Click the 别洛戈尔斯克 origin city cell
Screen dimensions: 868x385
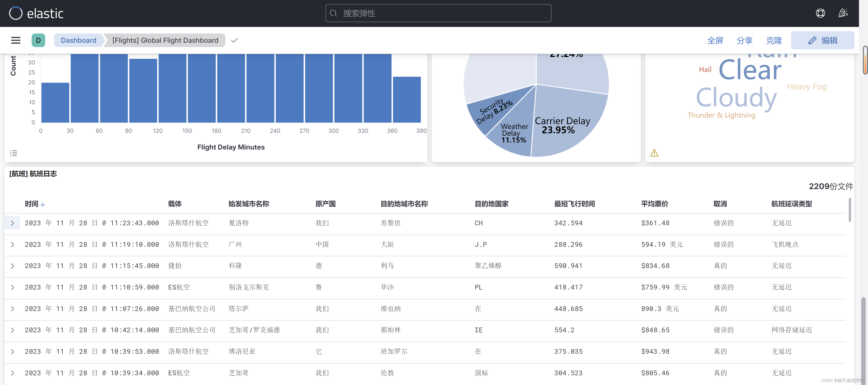(249, 288)
